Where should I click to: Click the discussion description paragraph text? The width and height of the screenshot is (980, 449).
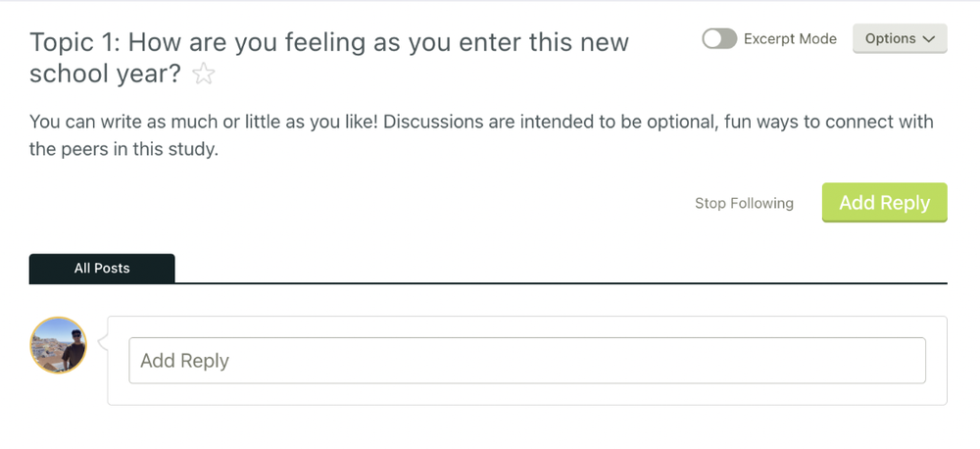[x=481, y=135]
